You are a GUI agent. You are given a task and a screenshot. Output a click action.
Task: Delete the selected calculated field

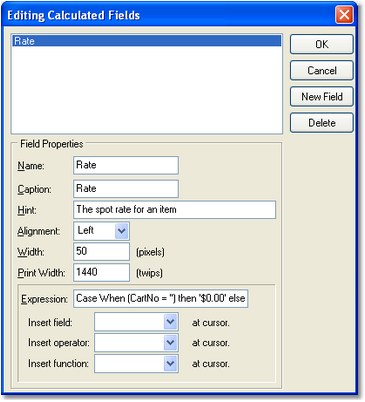tap(321, 123)
